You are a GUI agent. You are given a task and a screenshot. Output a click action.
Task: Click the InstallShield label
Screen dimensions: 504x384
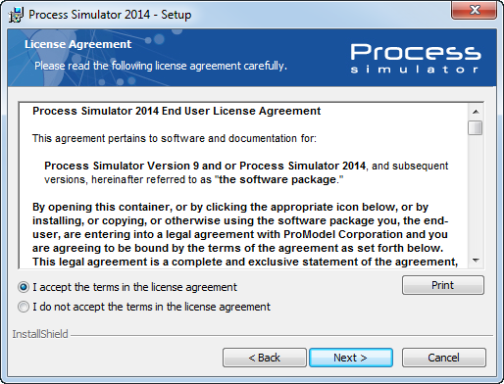point(40,334)
